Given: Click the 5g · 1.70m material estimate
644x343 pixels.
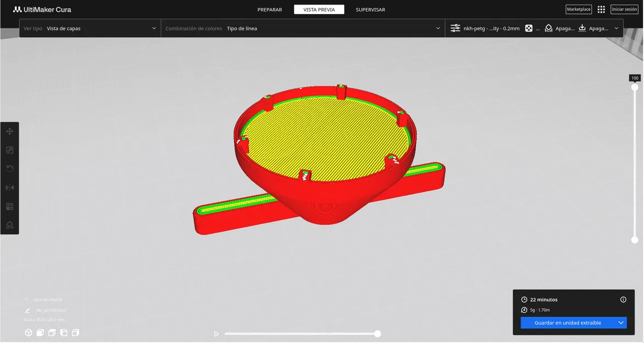Looking at the screenshot, I should click(x=540, y=310).
